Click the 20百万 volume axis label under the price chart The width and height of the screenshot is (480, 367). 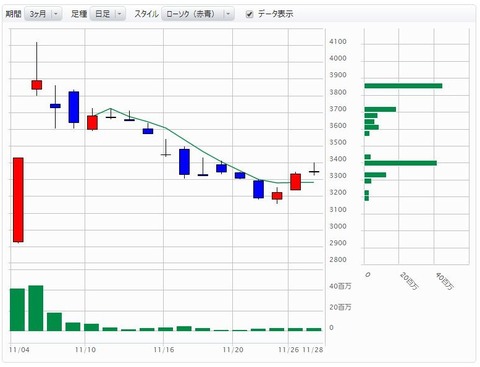coord(340,307)
